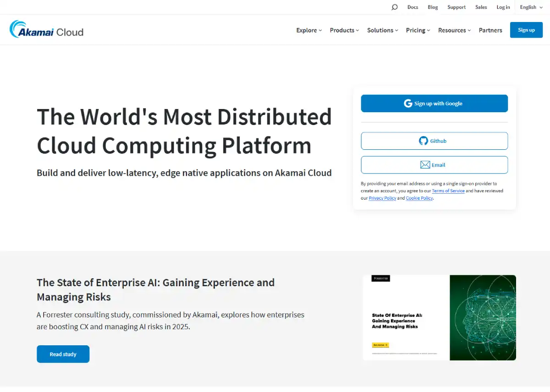The width and height of the screenshot is (550, 392).
Task: Sign up using Email button
Action: (434, 165)
